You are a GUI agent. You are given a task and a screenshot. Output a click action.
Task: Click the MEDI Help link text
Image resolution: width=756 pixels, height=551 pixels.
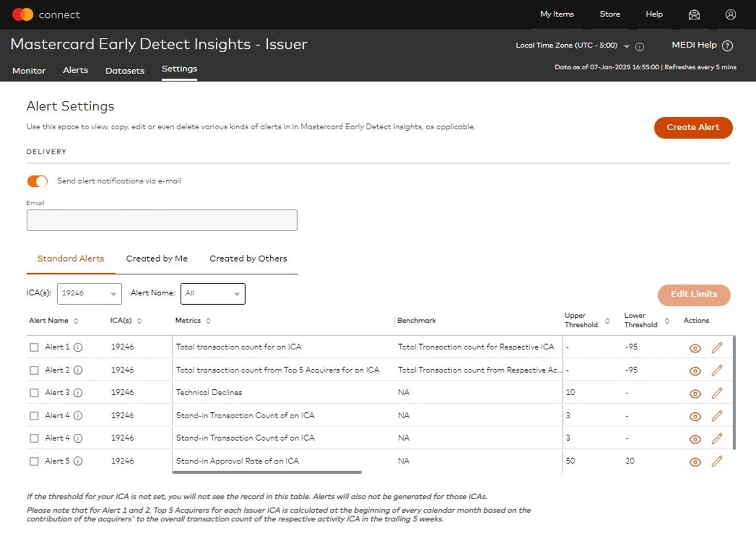point(694,45)
